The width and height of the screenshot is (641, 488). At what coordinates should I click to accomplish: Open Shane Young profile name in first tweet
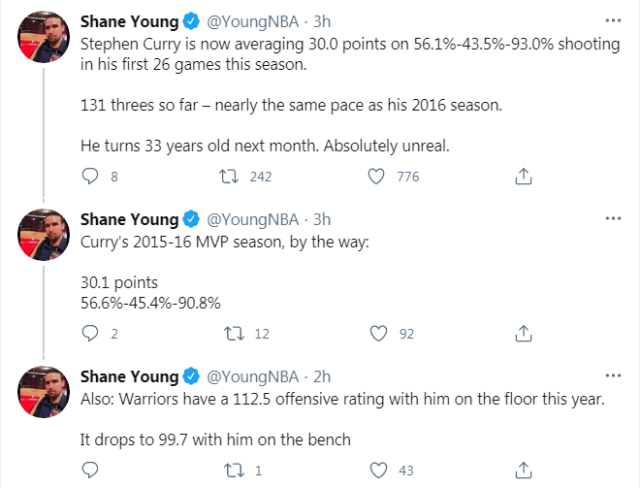pos(130,21)
